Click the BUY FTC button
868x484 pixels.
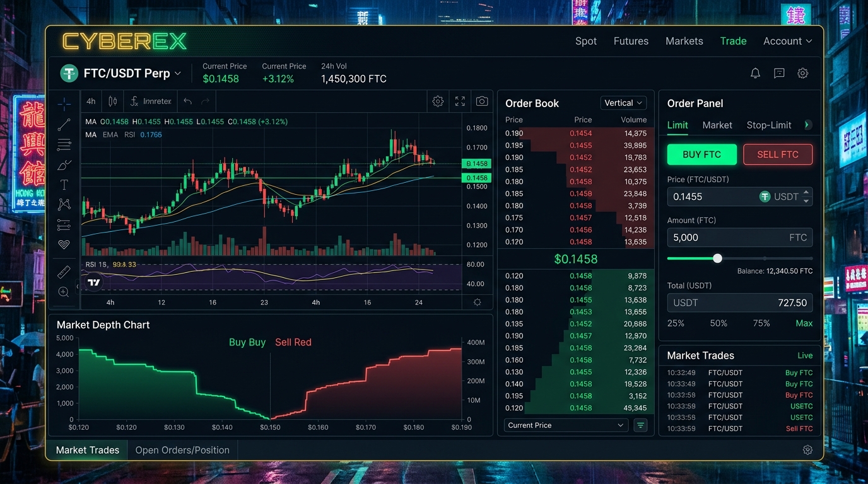(702, 154)
